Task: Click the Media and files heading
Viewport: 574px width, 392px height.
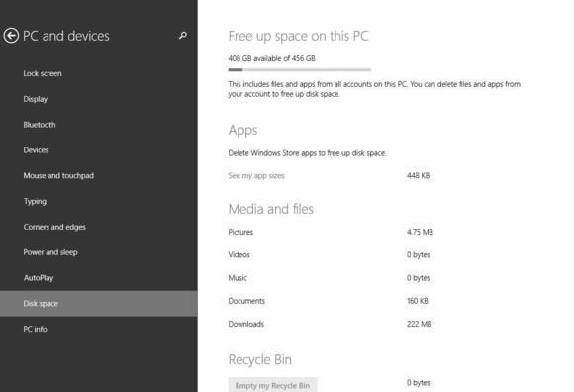Action: [x=271, y=209]
